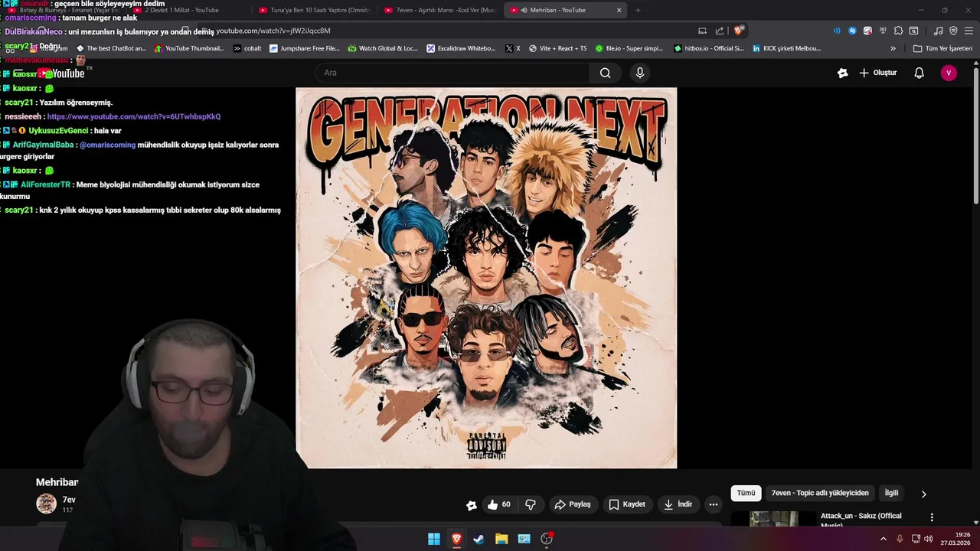Open the Brave VPN shield icon

953,31
